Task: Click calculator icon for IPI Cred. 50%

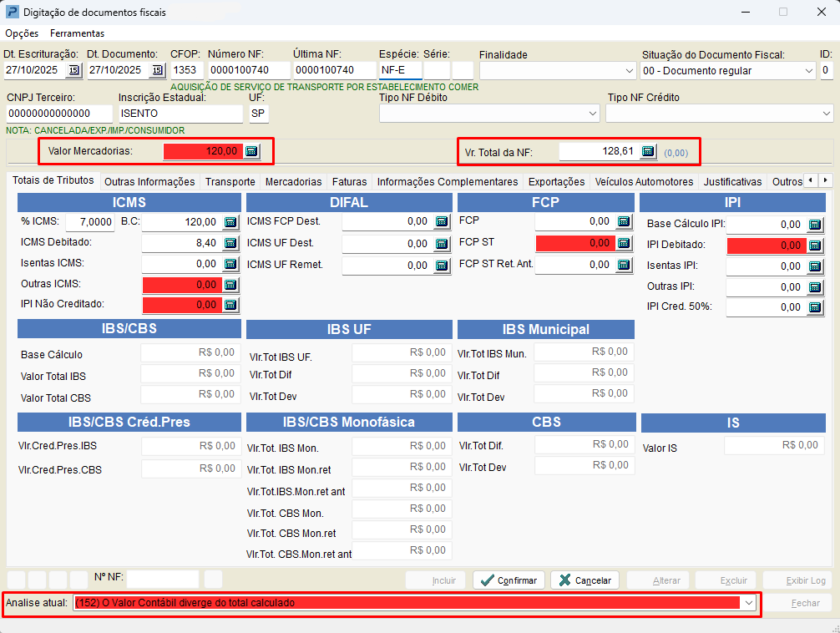Action: click(x=814, y=307)
